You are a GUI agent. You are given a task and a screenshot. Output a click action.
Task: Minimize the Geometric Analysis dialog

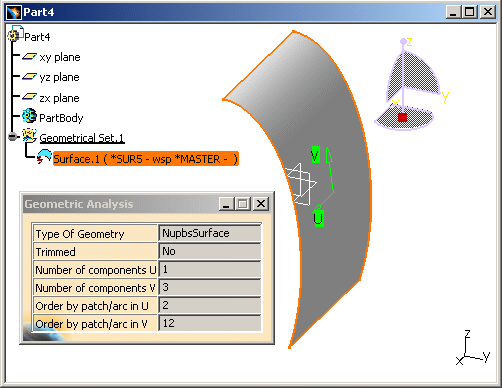tap(226, 204)
